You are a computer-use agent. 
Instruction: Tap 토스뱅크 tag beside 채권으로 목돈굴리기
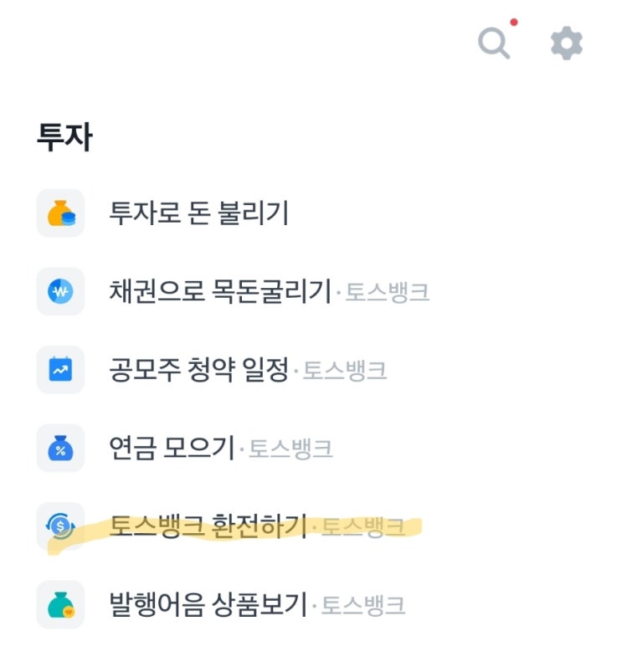click(387, 292)
